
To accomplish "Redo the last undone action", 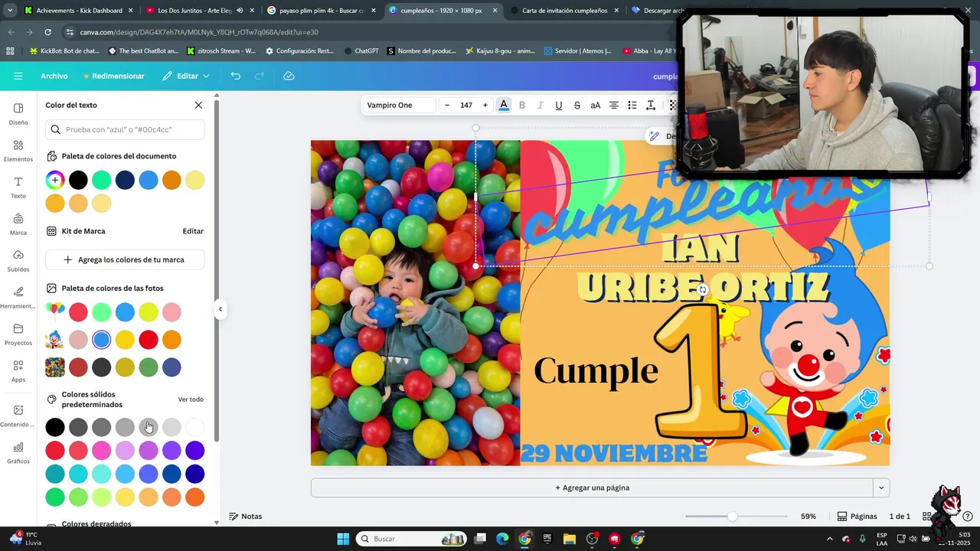I will [260, 76].
